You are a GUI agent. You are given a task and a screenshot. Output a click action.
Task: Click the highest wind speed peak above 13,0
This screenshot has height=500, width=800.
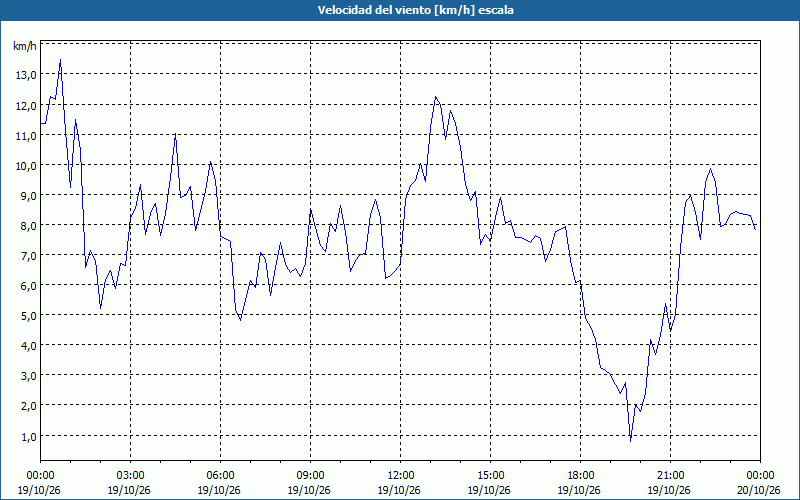point(60,60)
